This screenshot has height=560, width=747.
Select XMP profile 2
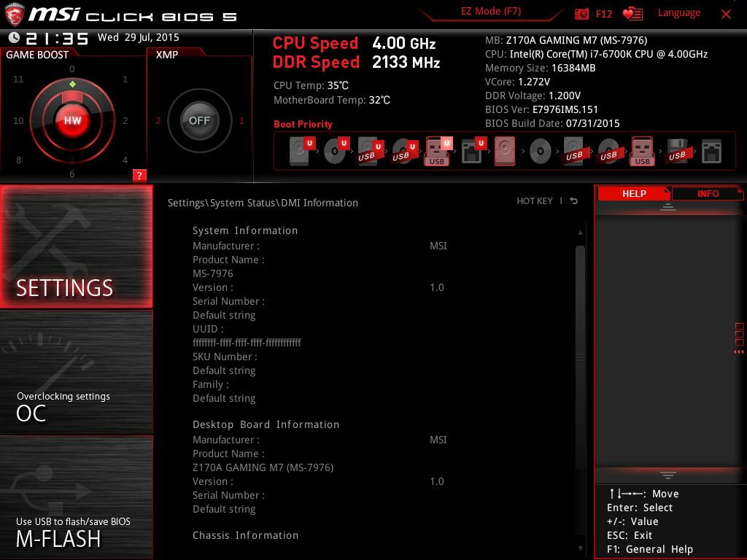[x=158, y=121]
